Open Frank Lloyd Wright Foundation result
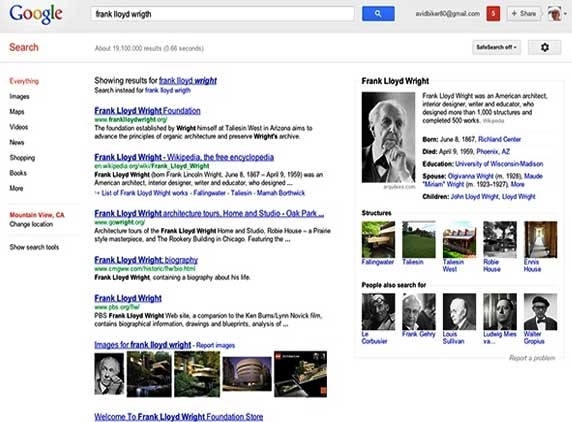572x422 pixels. [147, 111]
